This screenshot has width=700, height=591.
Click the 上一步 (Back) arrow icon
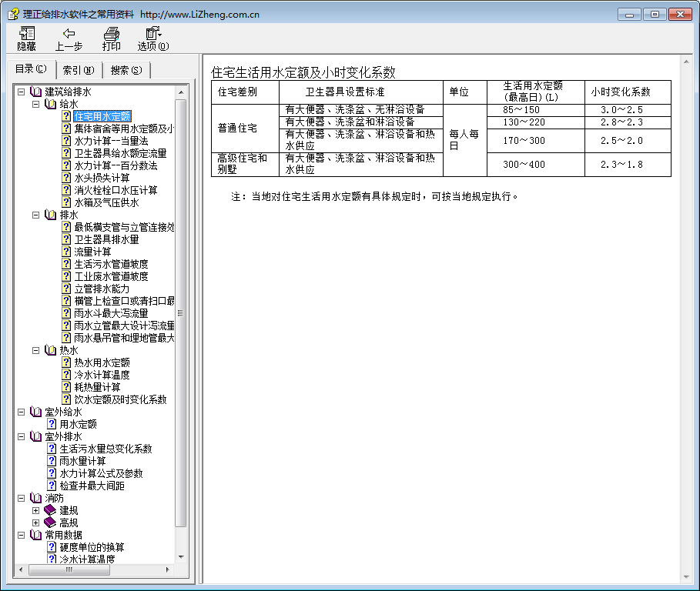click(69, 33)
